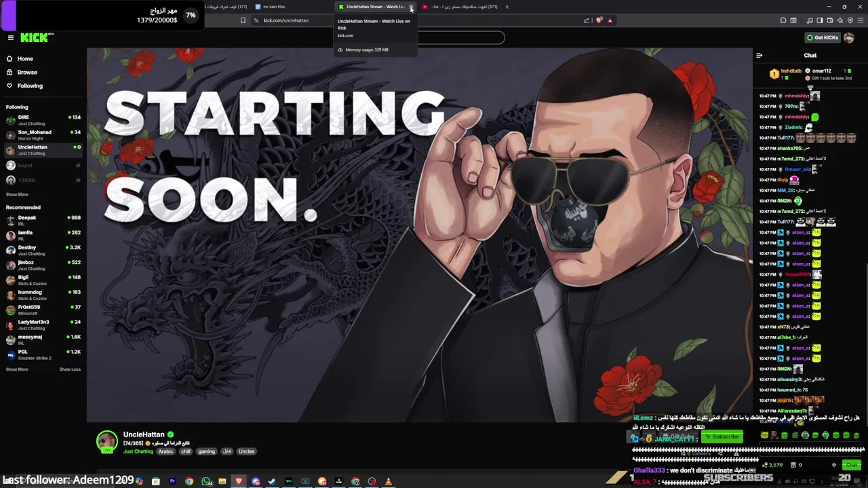Open offline channel icrptd
Viewport: 868px width, 488px height.
[43, 165]
